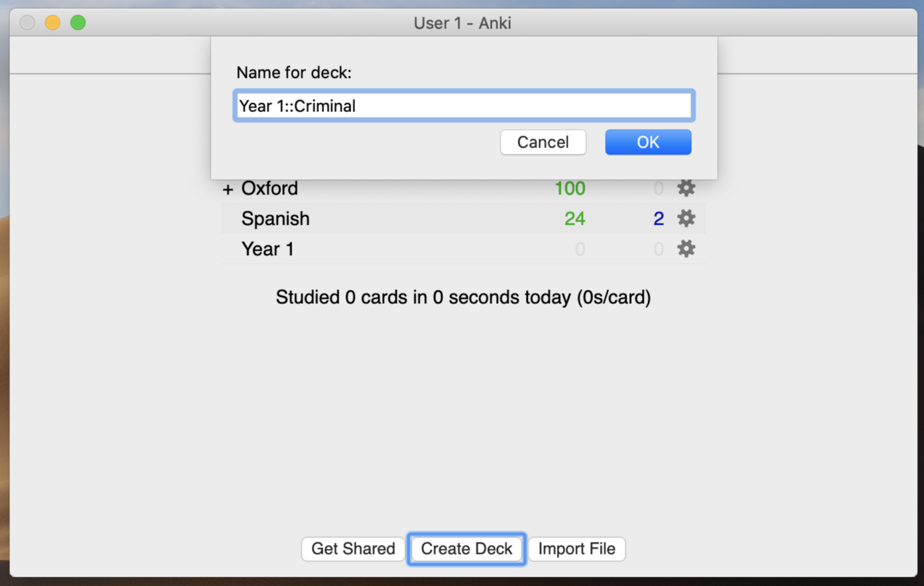Image resolution: width=924 pixels, height=586 pixels.
Task: Select the Spanish deck to study
Action: (x=276, y=218)
